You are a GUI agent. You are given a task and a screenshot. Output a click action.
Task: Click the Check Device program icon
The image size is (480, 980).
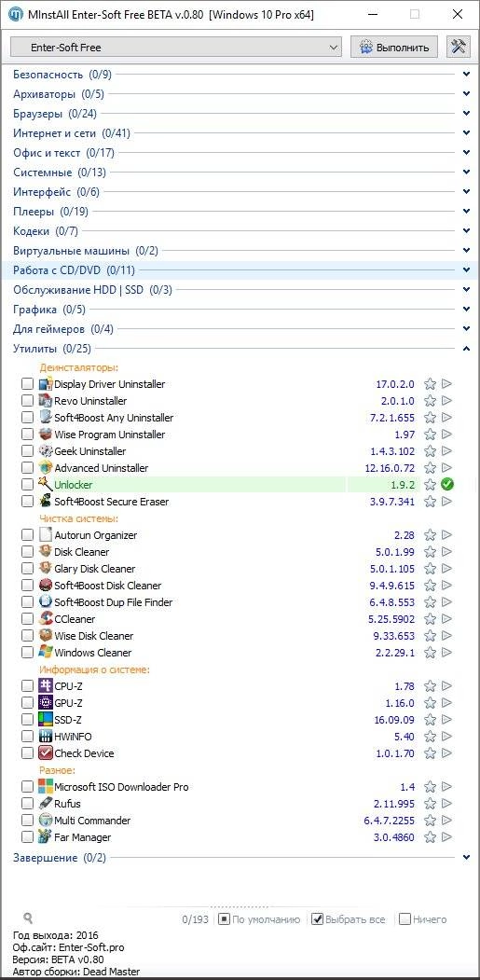(46, 753)
